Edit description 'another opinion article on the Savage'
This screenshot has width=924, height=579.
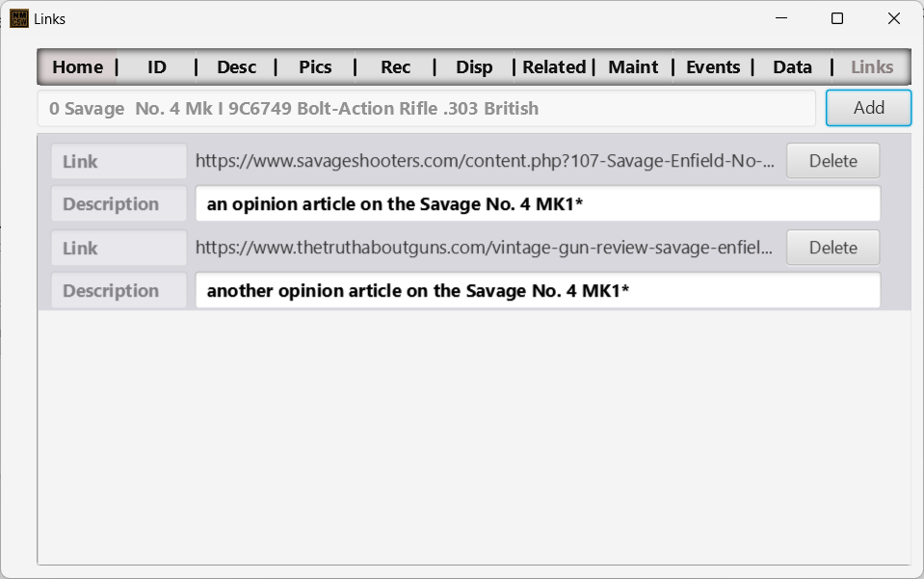coord(538,290)
